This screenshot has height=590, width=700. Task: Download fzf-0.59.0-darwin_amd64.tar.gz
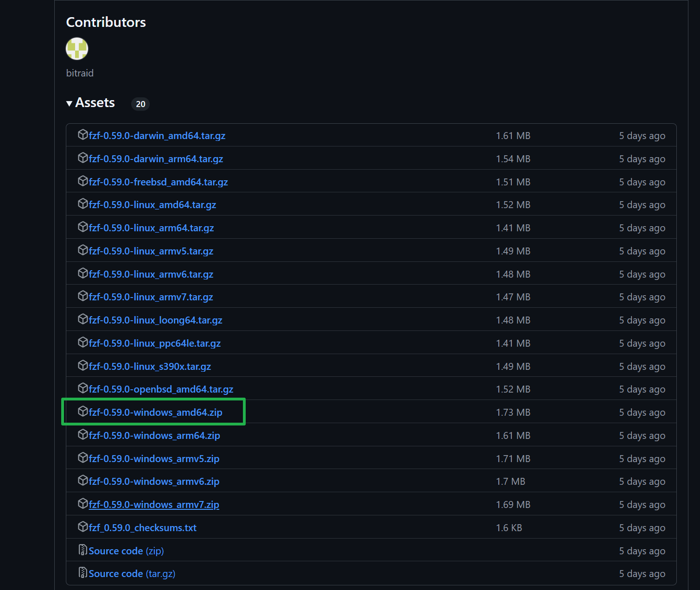click(x=157, y=136)
